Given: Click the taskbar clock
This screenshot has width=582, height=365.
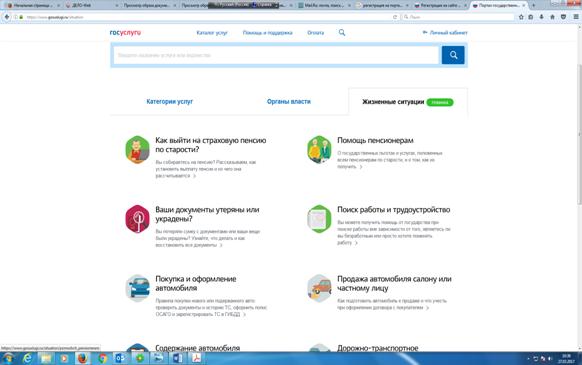Looking at the screenshot, I should (x=567, y=359).
